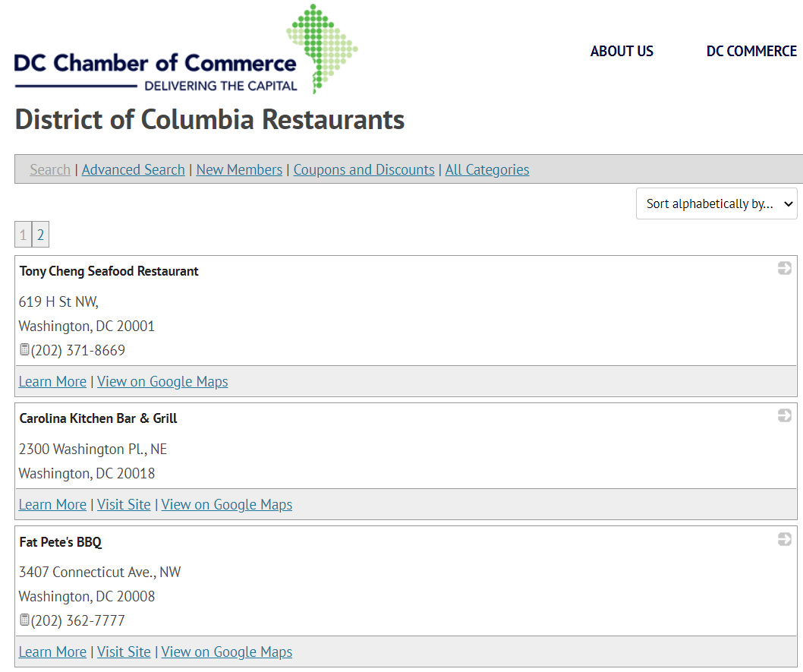Open Coupons and Discounts page

[364, 169]
